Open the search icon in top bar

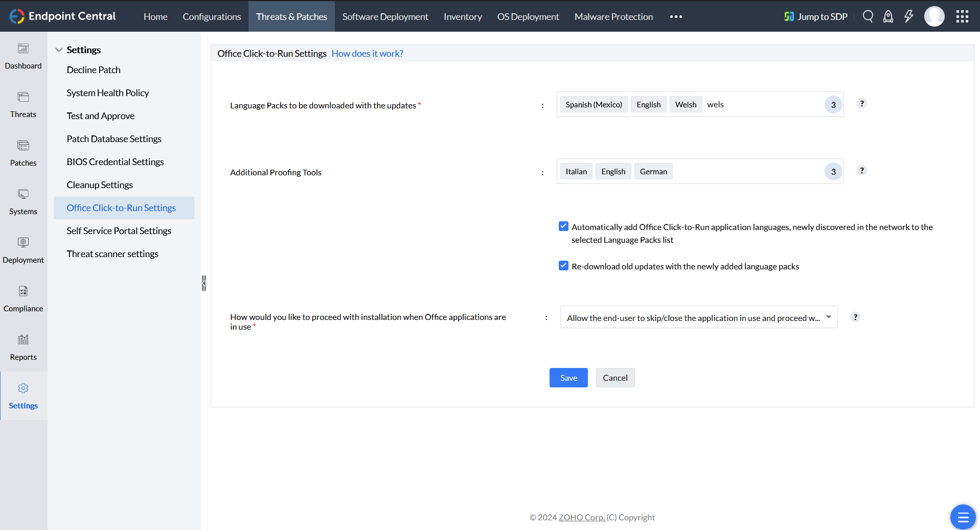click(868, 16)
